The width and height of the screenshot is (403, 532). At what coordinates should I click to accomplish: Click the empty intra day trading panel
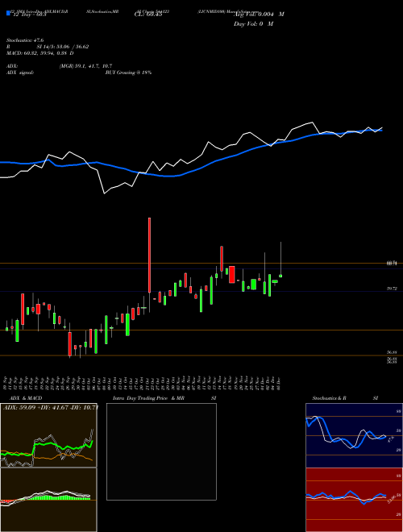tap(161, 451)
